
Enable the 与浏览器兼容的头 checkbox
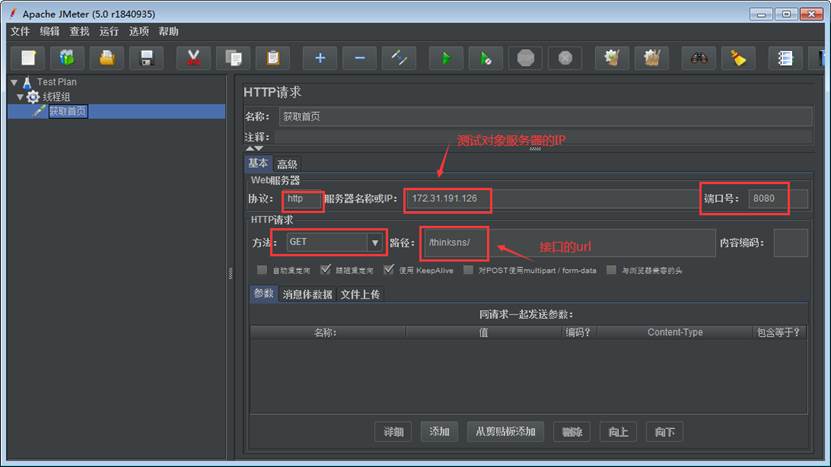611,270
